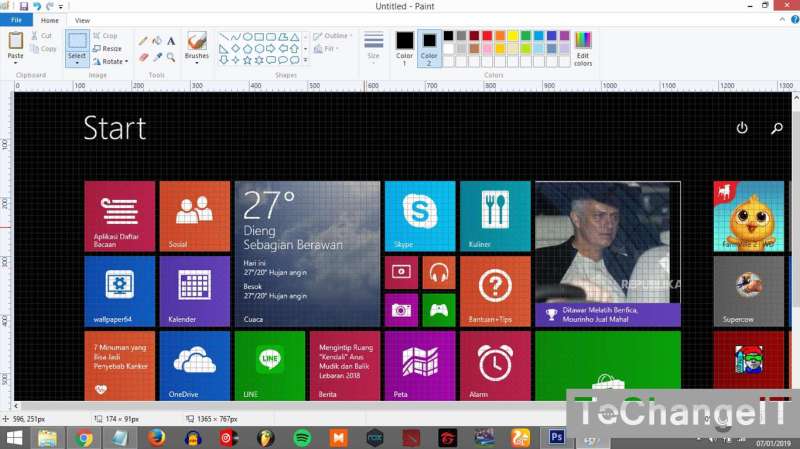Open File Explorer from the taskbar
800x449 pixels.
pyautogui.click(x=47, y=438)
